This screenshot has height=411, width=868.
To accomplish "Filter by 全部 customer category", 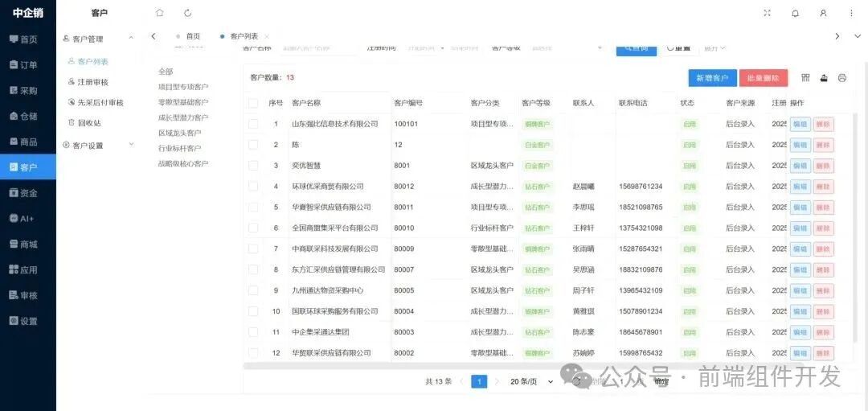I will [166, 72].
